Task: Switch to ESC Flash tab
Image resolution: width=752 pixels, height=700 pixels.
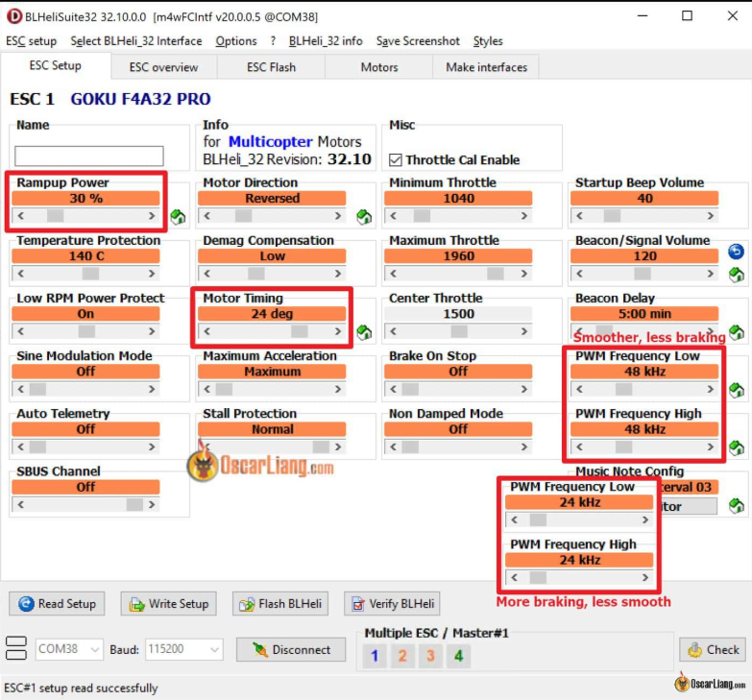Action: pyautogui.click(x=271, y=67)
